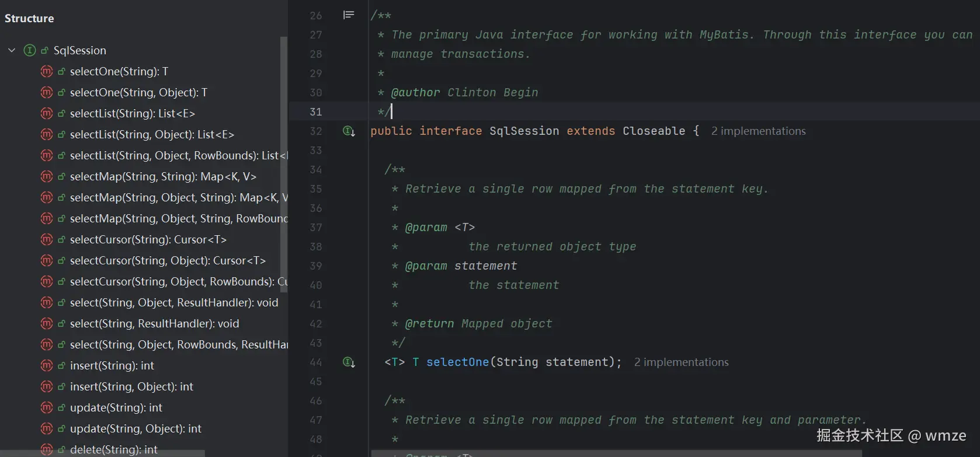Click method icon of selectMap(String, String)
The height and width of the screenshot is (457, 980).
point(47,176)
